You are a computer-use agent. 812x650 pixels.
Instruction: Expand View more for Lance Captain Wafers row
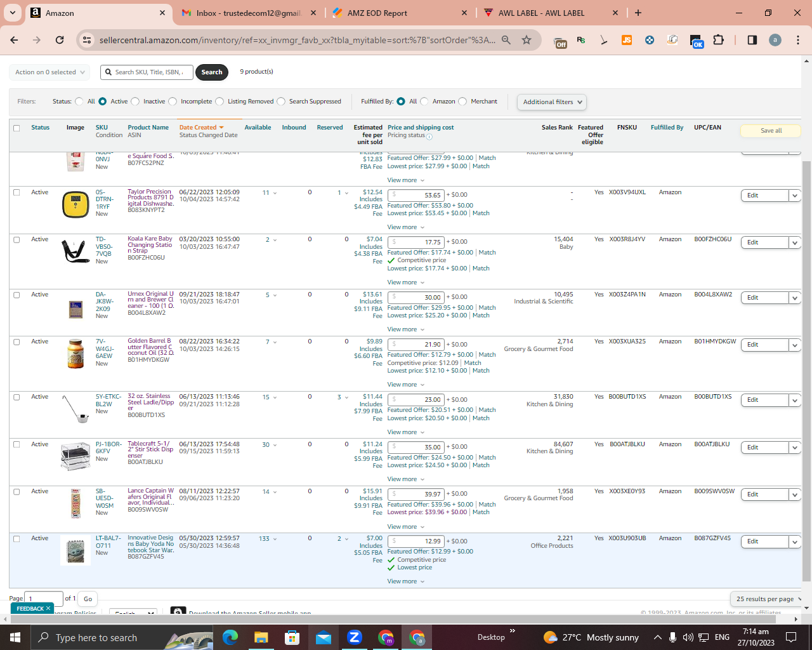pos(406,527)
